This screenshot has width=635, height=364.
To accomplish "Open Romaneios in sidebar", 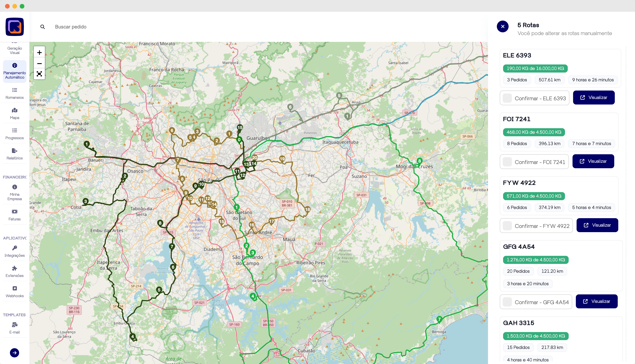I will click(x=15, y=93).
